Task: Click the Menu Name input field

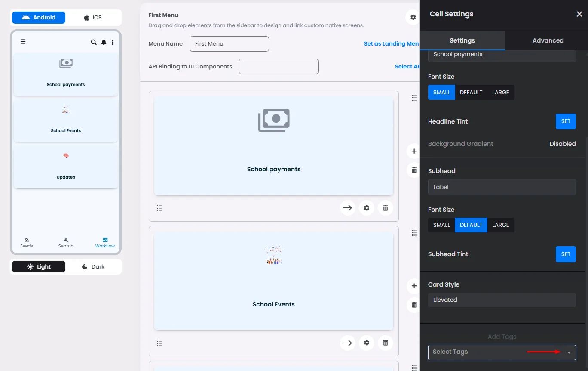Action: click(x=229, y=44)
